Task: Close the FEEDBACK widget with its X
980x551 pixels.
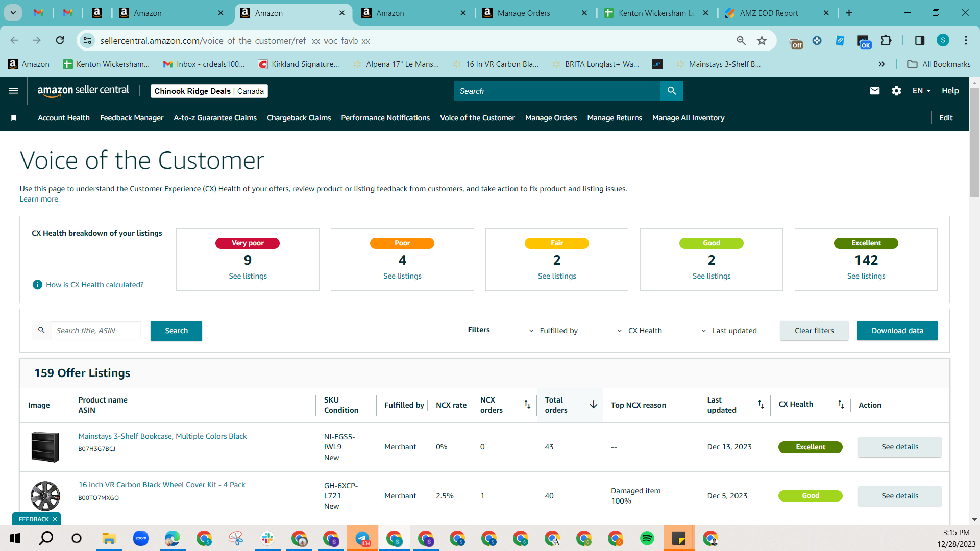Action: 55,519
